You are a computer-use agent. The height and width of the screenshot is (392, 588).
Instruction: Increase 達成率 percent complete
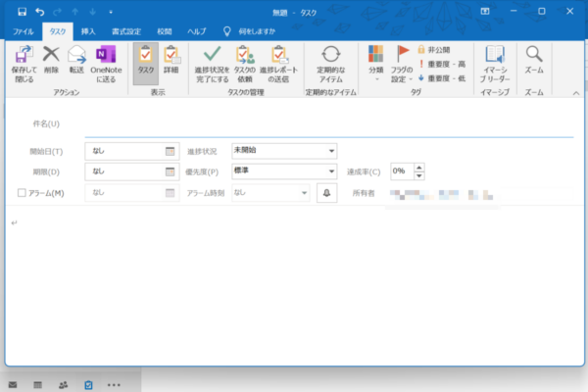(x=419, y=168)
